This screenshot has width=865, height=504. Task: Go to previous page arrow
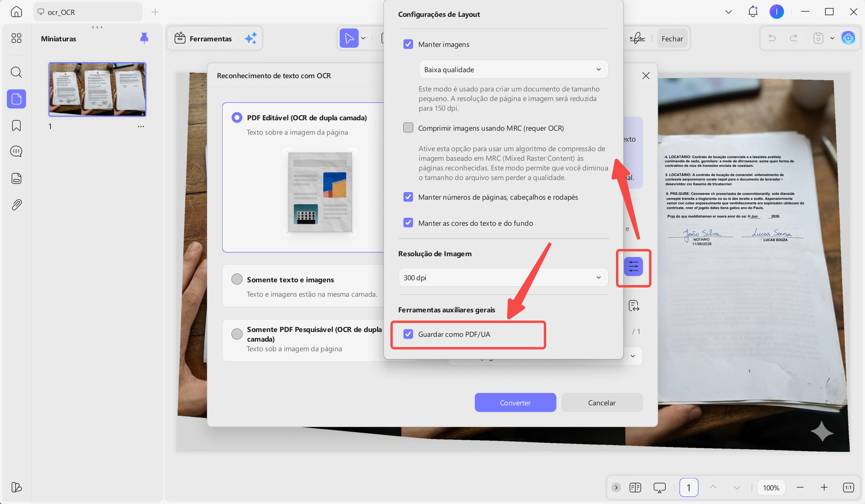713,487
